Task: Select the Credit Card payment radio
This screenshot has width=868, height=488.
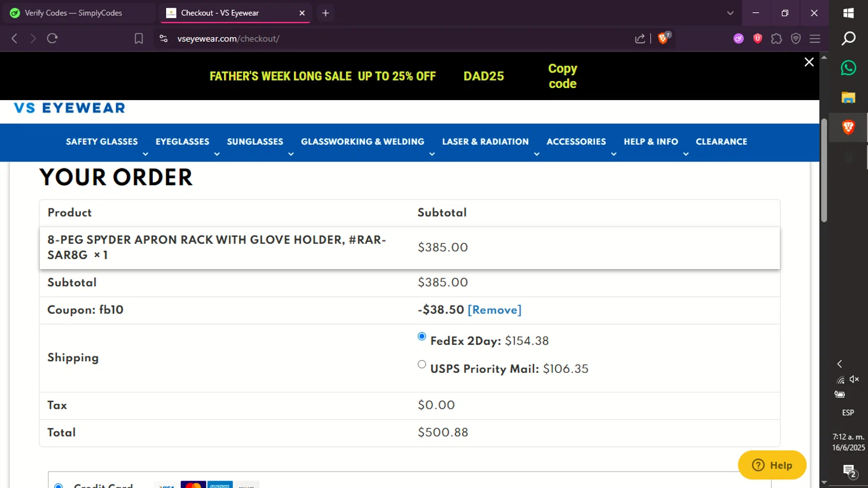Action: [x=58, y=486]
